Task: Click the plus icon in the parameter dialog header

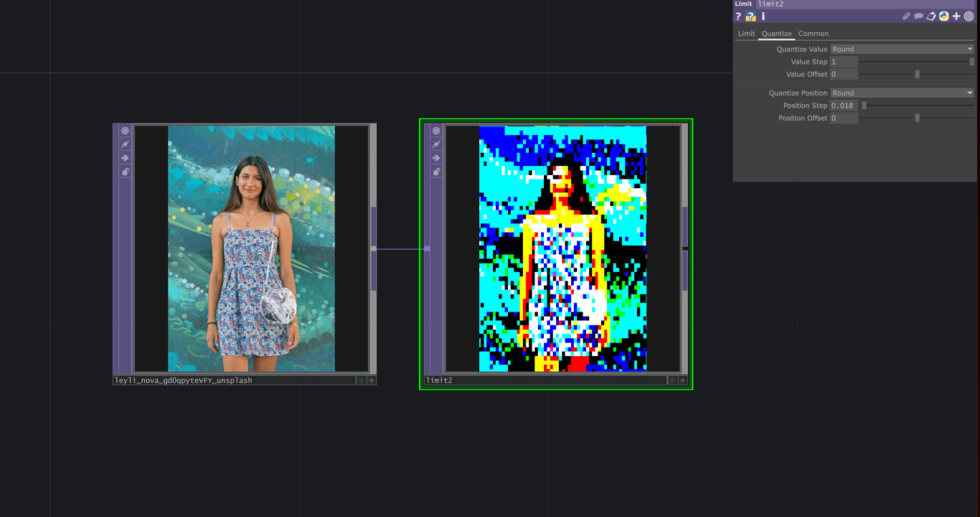Action: coord(956,16)
